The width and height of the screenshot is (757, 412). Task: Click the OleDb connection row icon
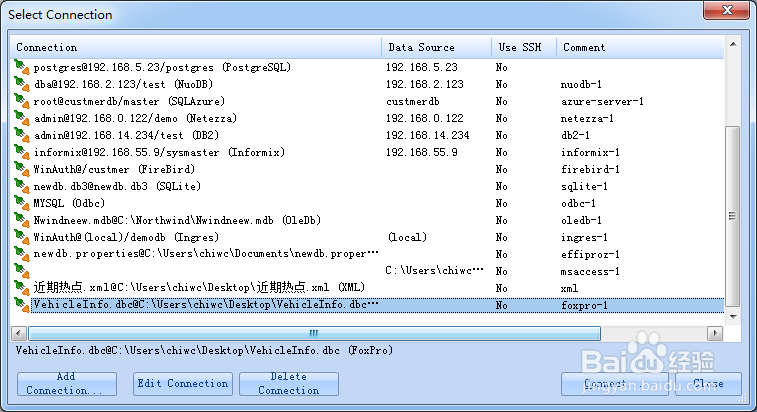click(22, 220)
